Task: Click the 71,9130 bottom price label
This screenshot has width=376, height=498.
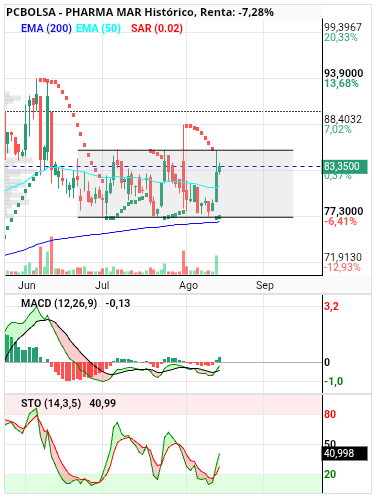Action: coord(343,257)
